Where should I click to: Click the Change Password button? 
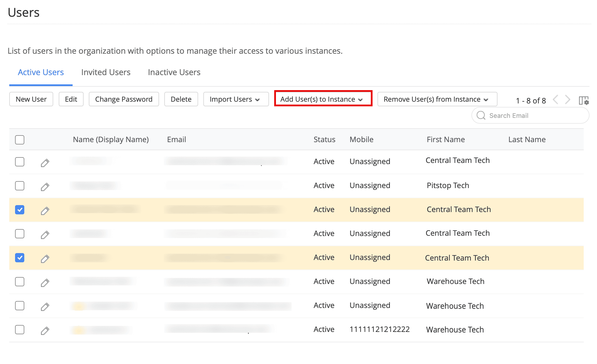tap(124, 99)
